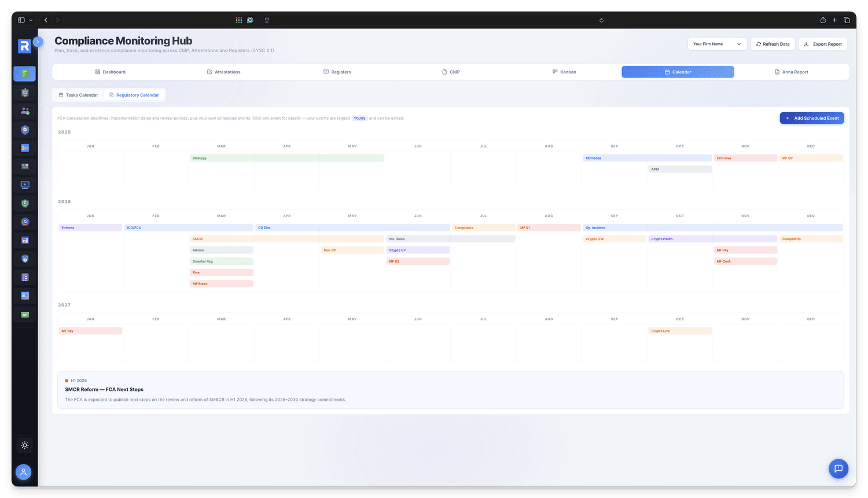Open a new browser tab with plus
Screen dimensions: 868x498
(834, 20)
